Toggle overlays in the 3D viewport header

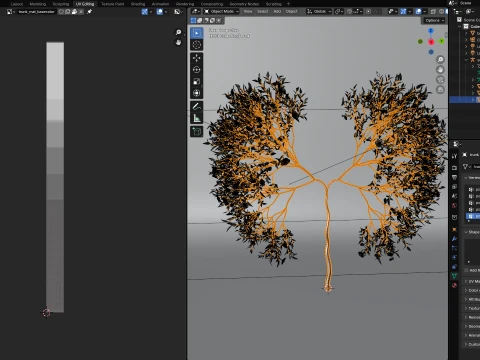point(418,12)
